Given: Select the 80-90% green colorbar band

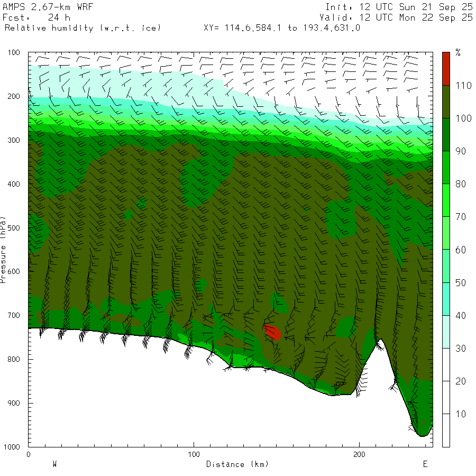Looking at the screenshot, I should (446, 167).
